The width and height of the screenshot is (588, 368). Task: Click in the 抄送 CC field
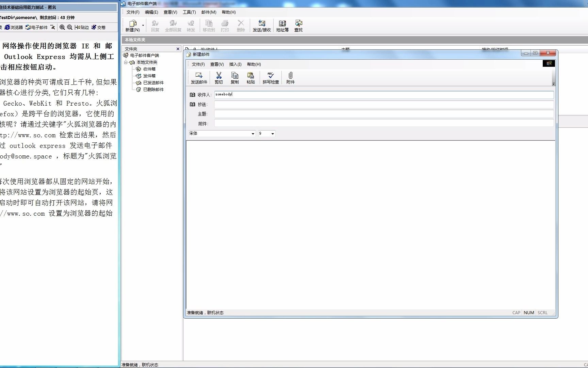pos(384,104)
